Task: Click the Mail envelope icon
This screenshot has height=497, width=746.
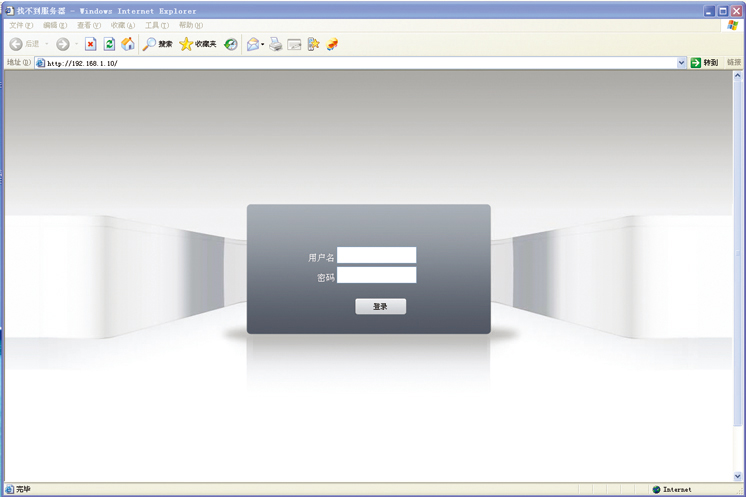Action: (x=252, y=44)
